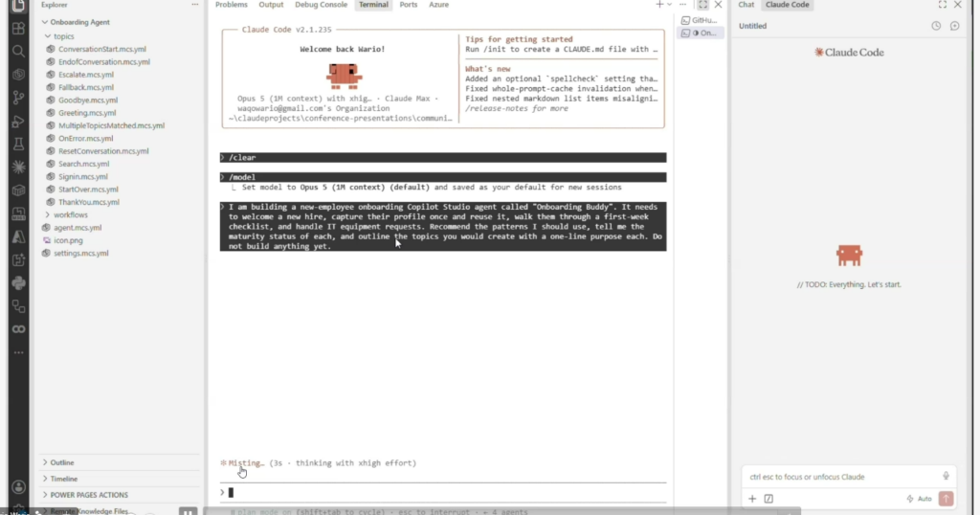Open StartOver.mcs.yml
Viewport: 980px width, 515px height.
(x=88, y=190)
